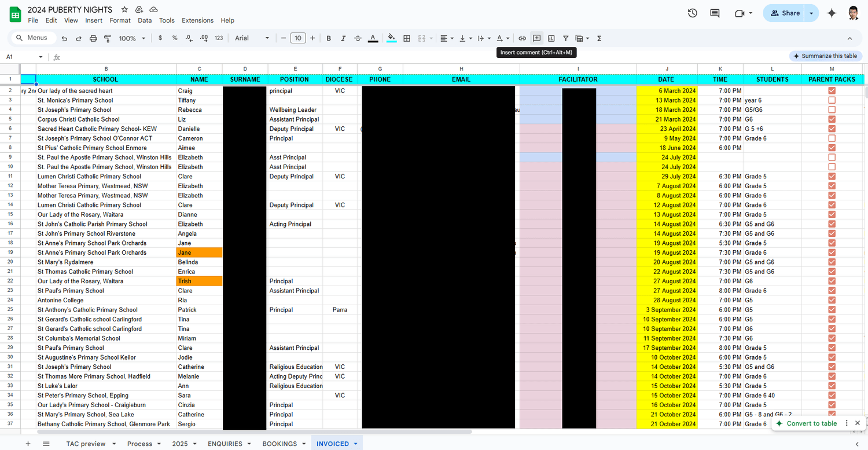Click the font size input field
The height and width of the screenshot is (450, 868).
pyautogui.click(x=297, y=38)
